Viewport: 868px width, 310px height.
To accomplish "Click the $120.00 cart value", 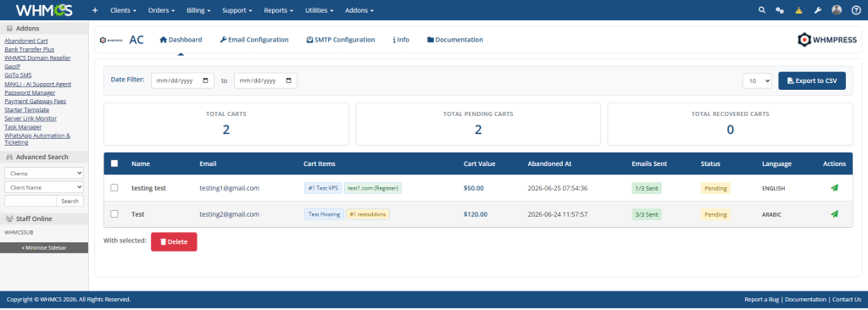I will [476, 213].
